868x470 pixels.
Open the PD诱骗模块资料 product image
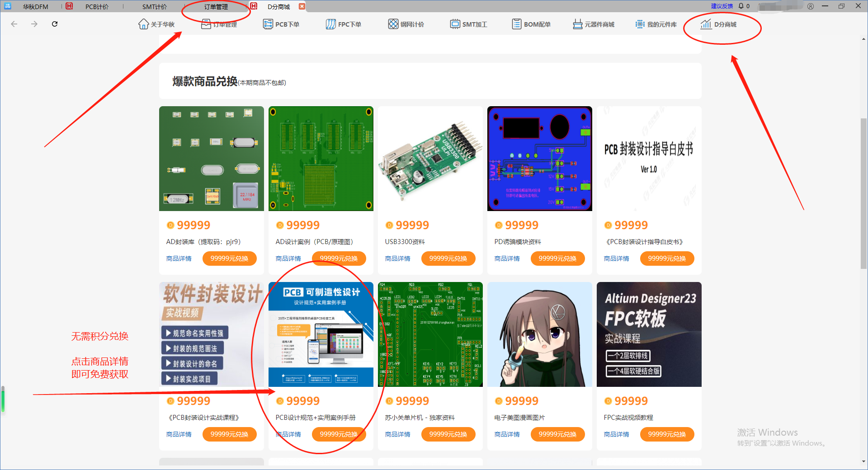click(x=540, y=159)
